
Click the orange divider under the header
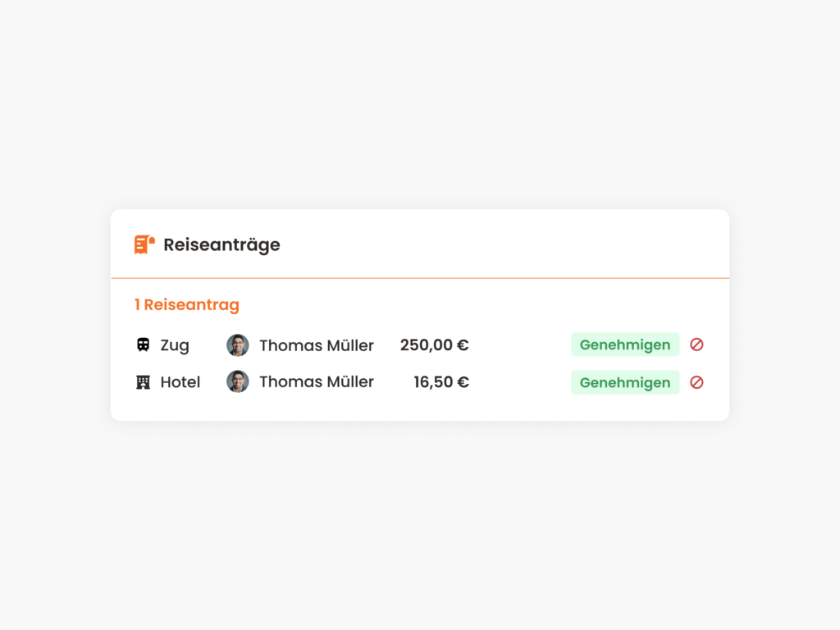click(x=420, y=278)
